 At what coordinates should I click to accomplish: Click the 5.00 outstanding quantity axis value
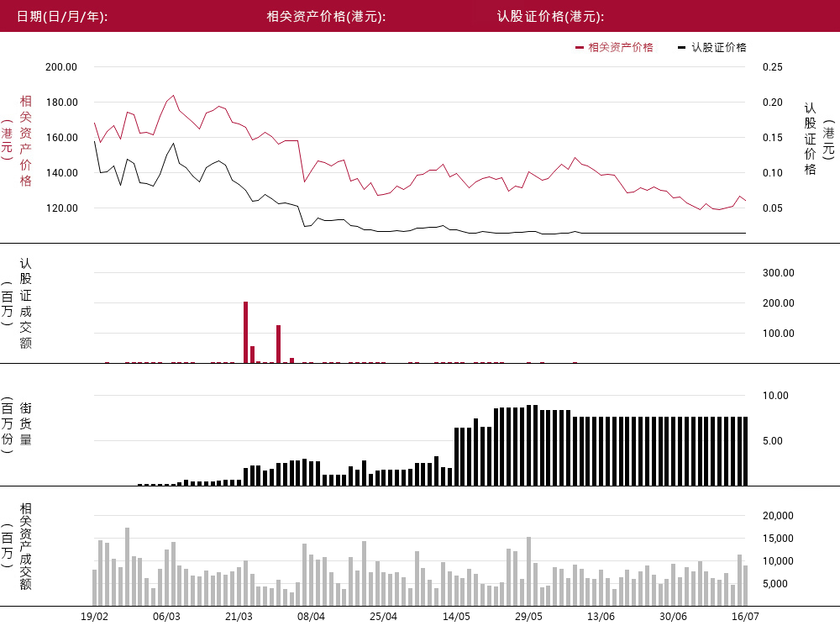coord(773,441)
